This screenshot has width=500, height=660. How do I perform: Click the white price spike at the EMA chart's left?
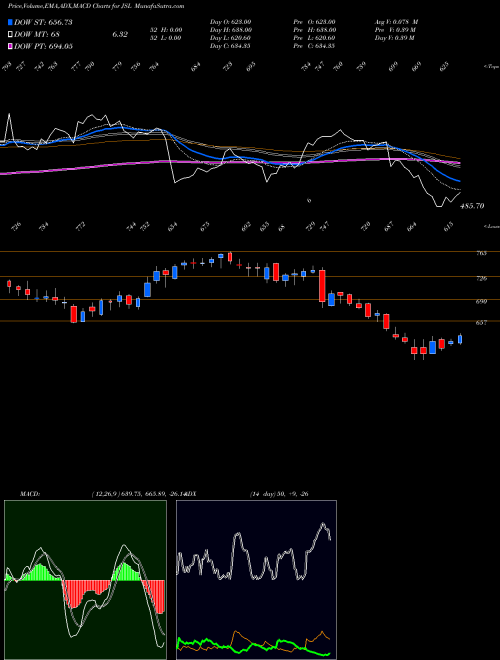pos(8,126)
